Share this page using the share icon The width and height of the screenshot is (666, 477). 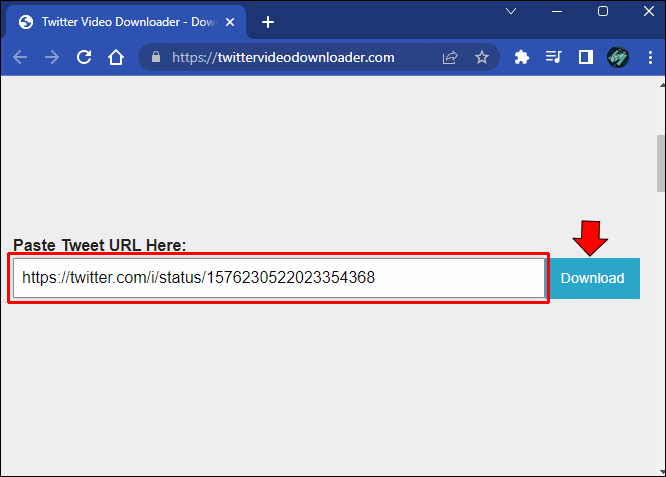(x=450, y=57)
